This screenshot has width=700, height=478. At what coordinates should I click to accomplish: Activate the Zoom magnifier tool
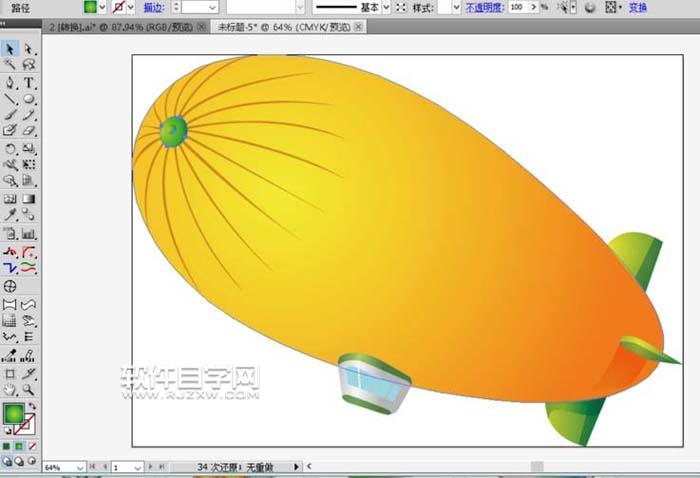29,388
